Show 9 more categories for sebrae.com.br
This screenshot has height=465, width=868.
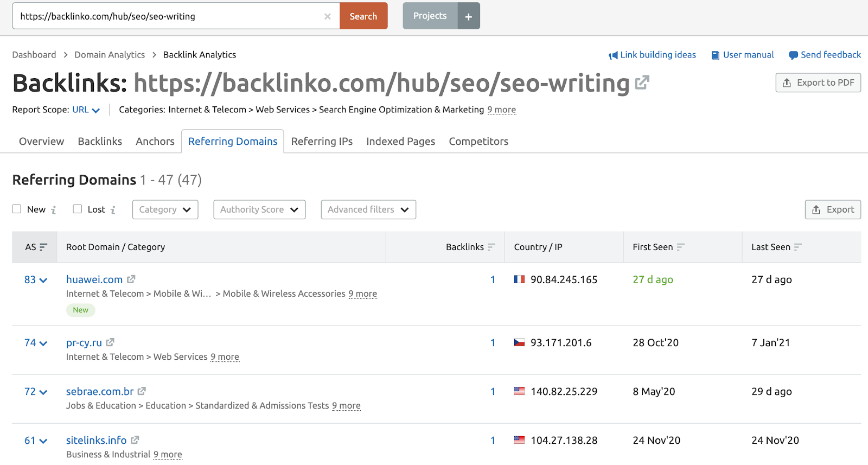point(347,405)
